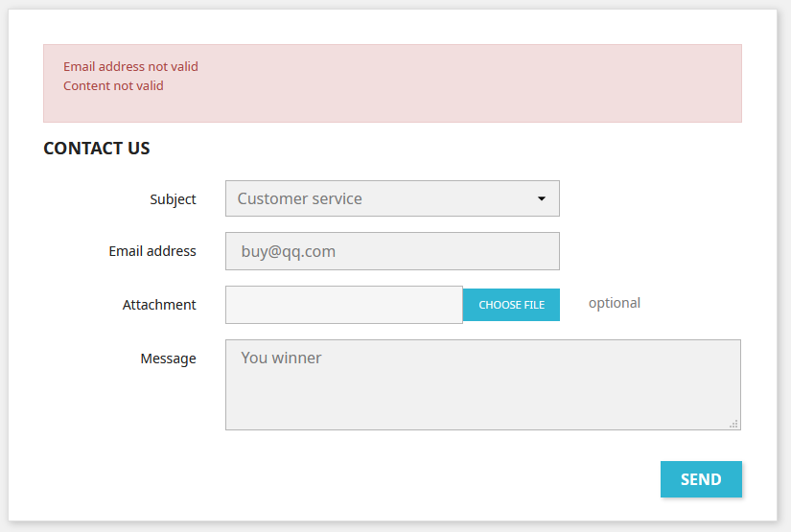This screenshot has width=791, height=532.
Task: Open the Subject dropdown
Action: 391,198
